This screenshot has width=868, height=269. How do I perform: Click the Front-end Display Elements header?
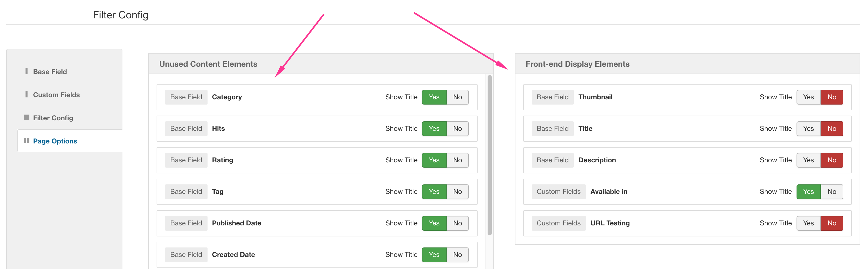(x=577, y=64)
